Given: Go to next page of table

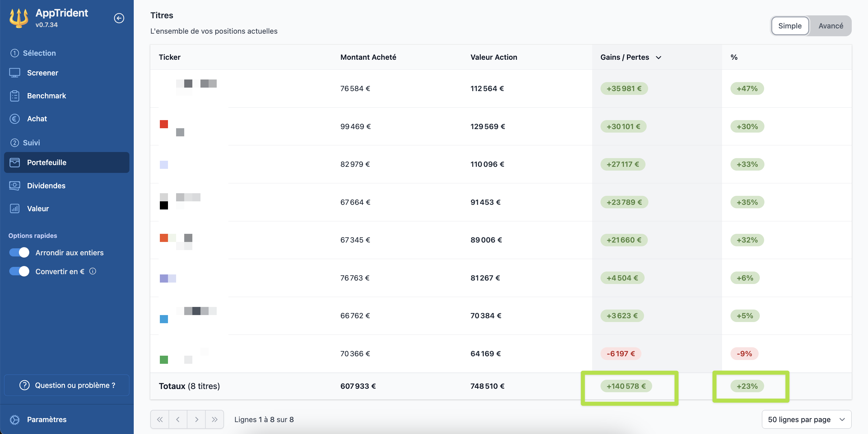Looking at the screenshot, I should tap(196, 419).
